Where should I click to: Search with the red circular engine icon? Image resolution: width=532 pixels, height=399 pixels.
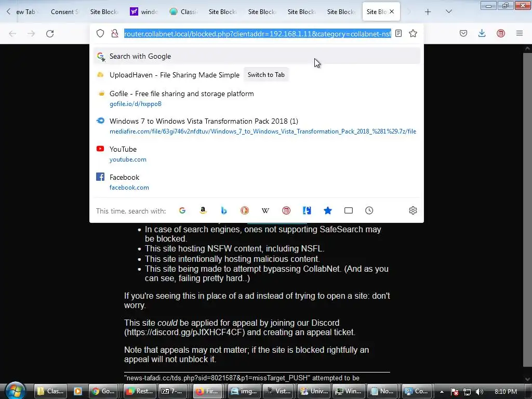click(286, 211)
